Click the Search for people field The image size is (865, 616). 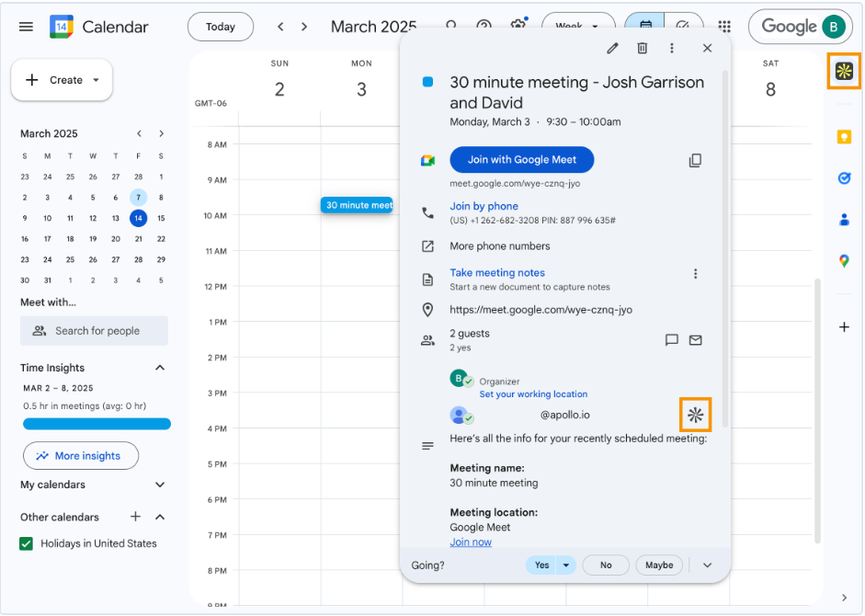95,331
